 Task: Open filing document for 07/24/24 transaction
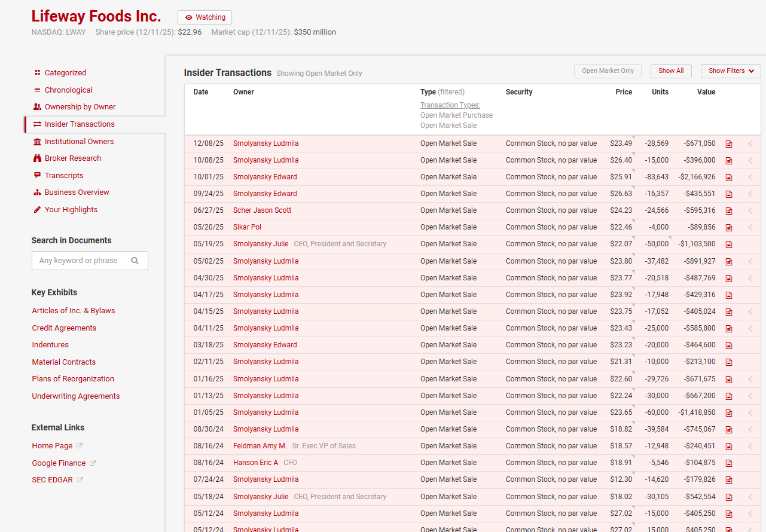pos(729,479)
